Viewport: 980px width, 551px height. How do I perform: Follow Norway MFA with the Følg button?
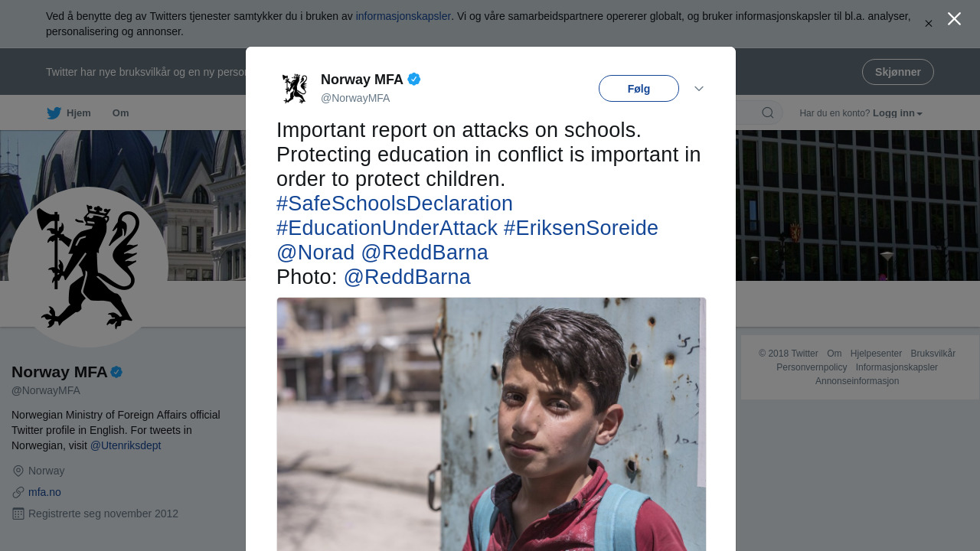click(639, 89)
